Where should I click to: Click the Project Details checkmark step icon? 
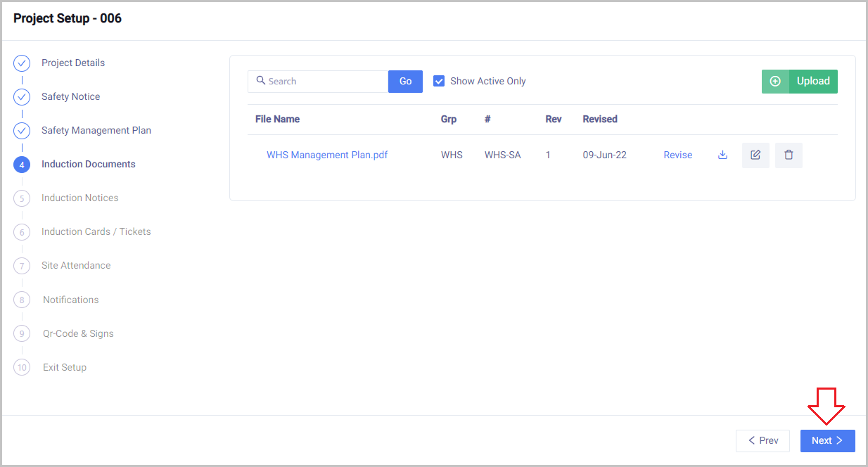(x=22, y=63)
